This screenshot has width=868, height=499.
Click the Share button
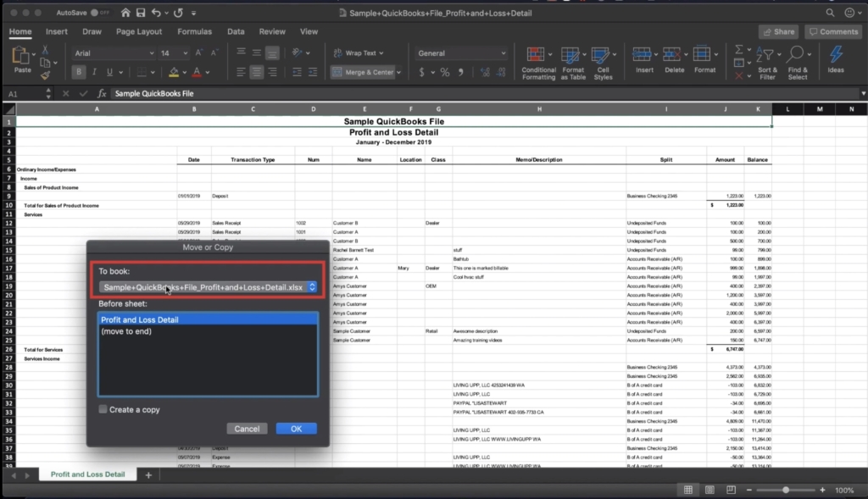(x=778, y=32)
